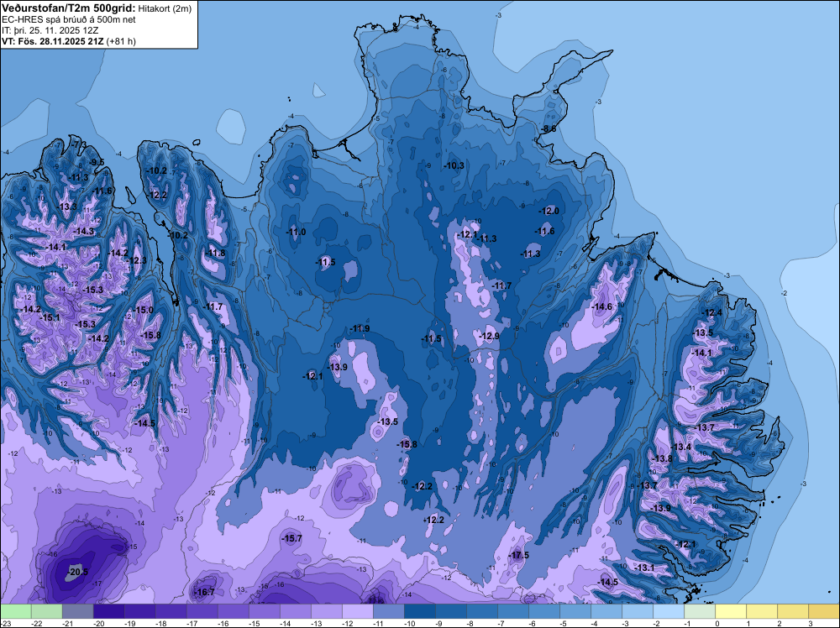Select the -12.3 temperature label
Viewport: 840px width, 628px height.
point(137,260)
